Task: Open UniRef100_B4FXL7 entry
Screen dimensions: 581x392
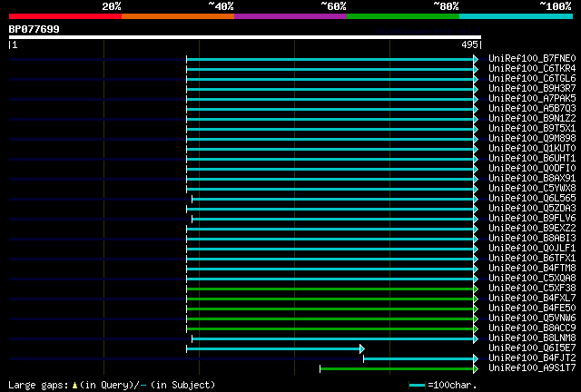Action: 532,299
